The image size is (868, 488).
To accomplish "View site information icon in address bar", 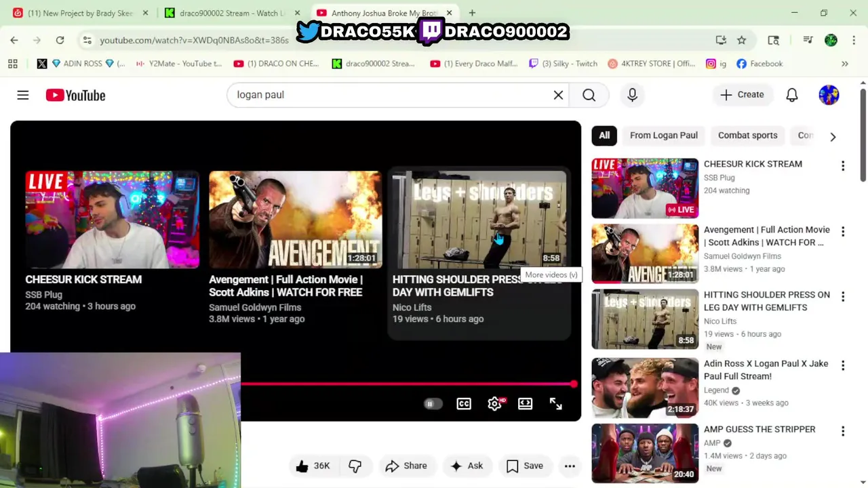I will click(87, 40).
